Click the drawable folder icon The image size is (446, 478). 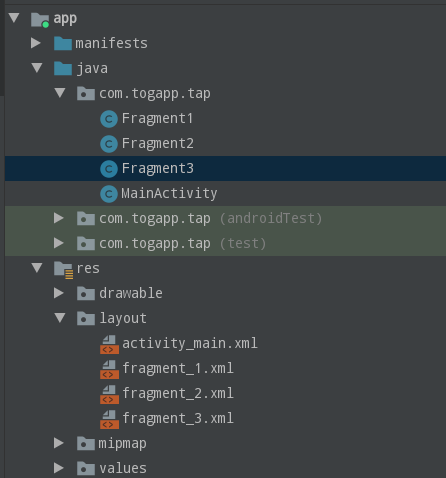86,293
